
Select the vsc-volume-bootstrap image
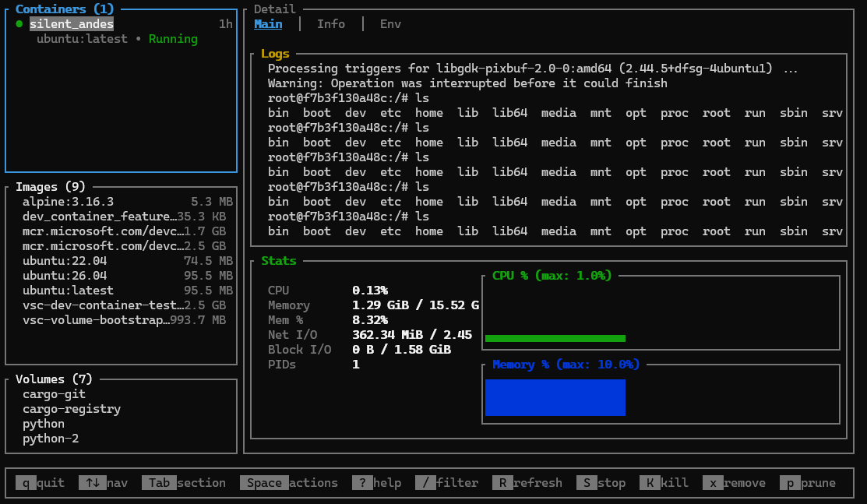click(x=125, y=320)
